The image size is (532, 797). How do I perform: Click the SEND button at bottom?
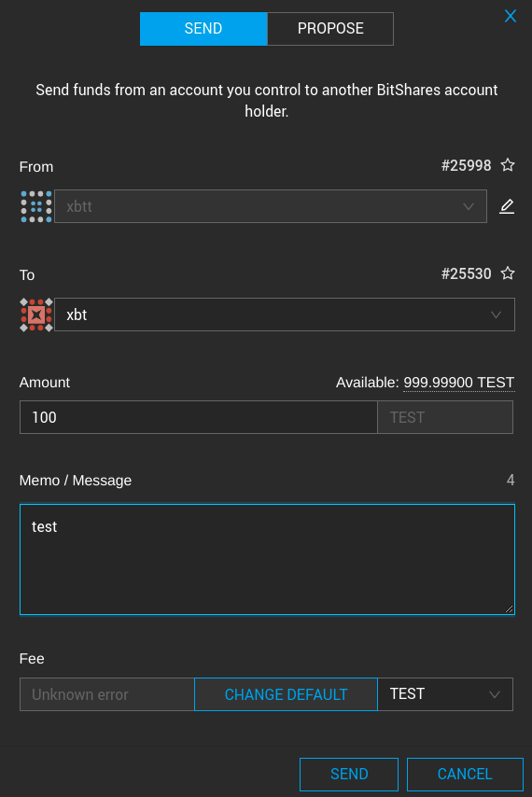coord(349,774)
